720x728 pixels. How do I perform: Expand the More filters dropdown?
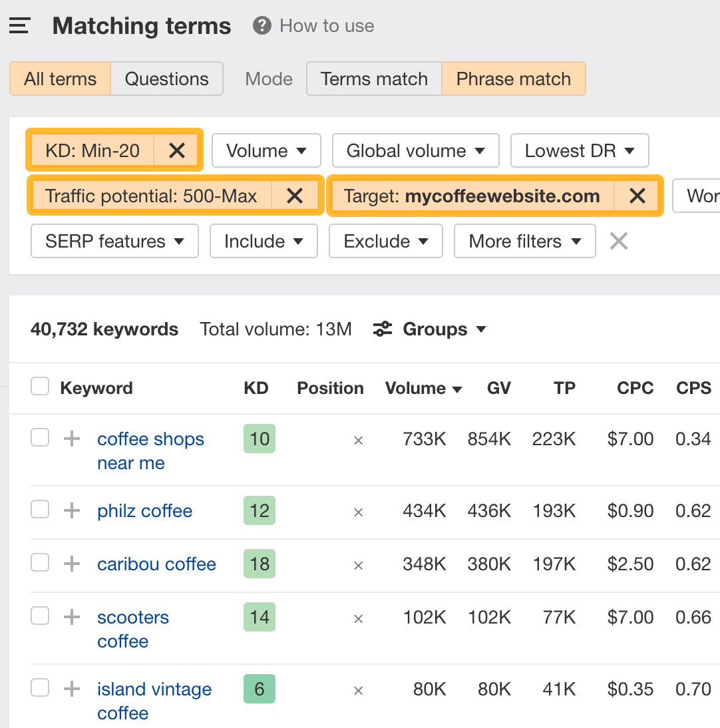(x=524, y=241)
